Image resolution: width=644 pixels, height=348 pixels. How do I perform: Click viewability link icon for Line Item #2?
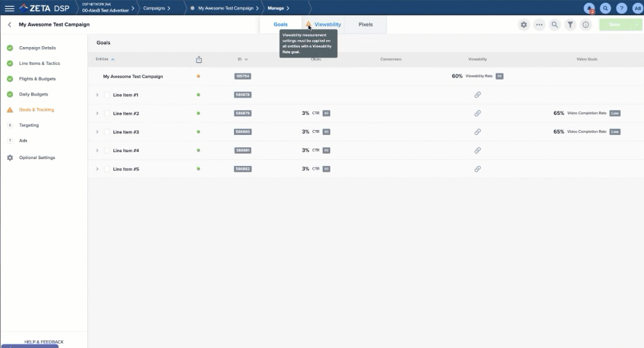point(477,113)
